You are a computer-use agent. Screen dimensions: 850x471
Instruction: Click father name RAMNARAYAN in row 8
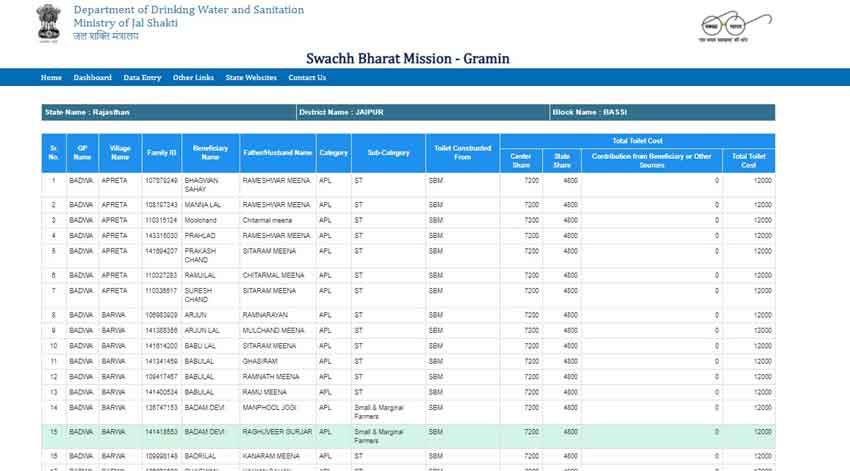click(x=265, y=315)
